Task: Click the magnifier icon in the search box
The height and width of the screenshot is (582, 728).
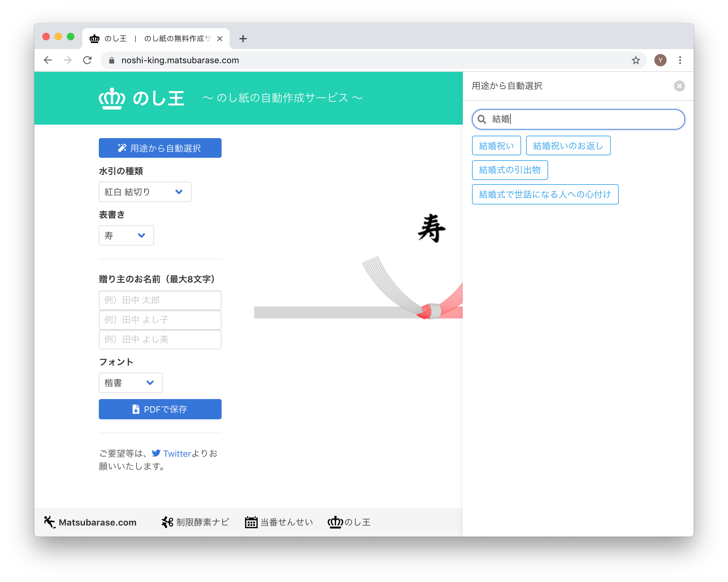Action: tap(482, 119)
